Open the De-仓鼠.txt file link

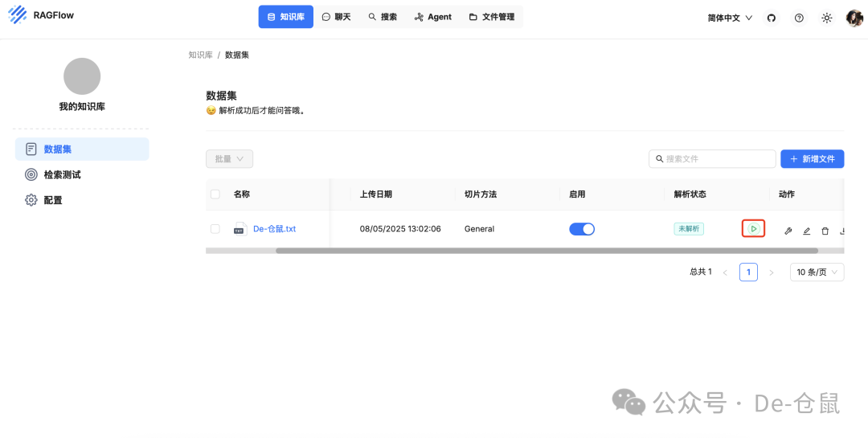tap(275, 229)
